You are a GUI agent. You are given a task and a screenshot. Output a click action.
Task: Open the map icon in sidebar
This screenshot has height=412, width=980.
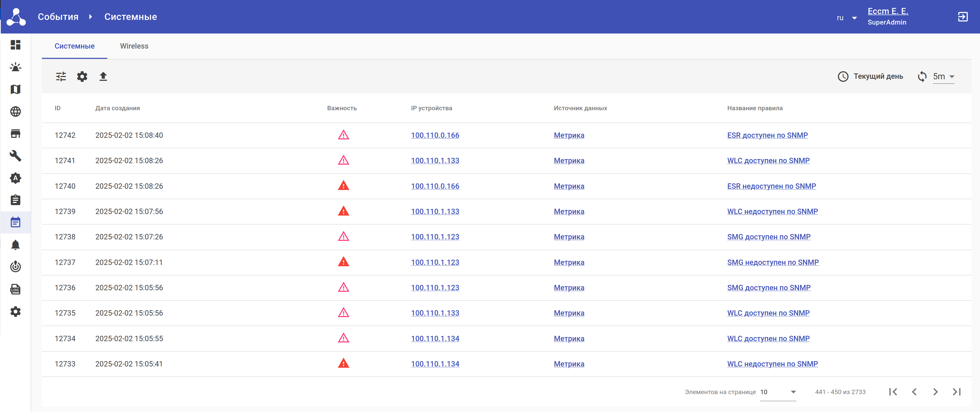click(x=16, y=89)
